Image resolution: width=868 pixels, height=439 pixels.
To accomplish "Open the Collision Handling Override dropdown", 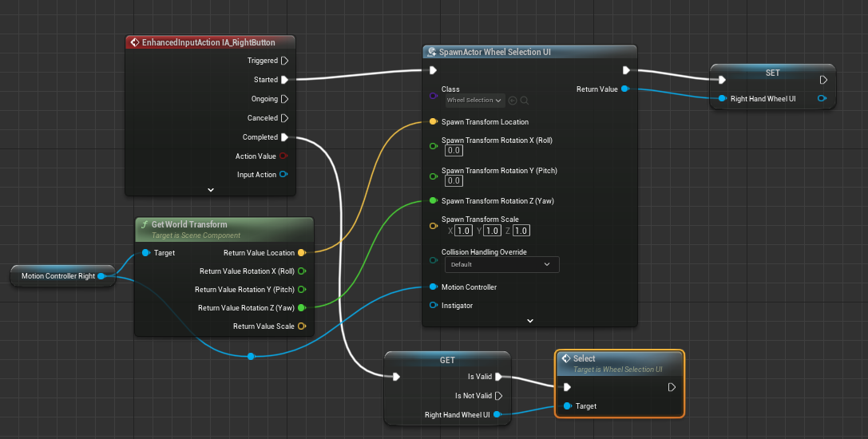I will (x=501, y=264).
